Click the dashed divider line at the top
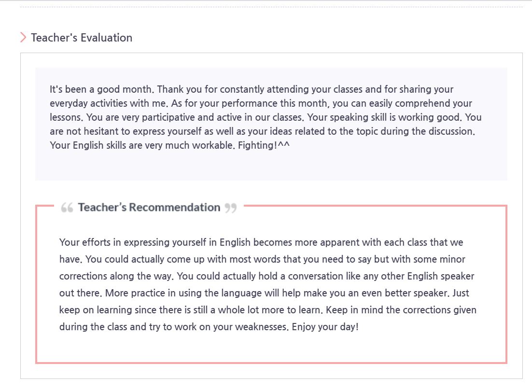The width and height of the screenshot is (532, 392). pyautogui.click(x=270, y=7)
